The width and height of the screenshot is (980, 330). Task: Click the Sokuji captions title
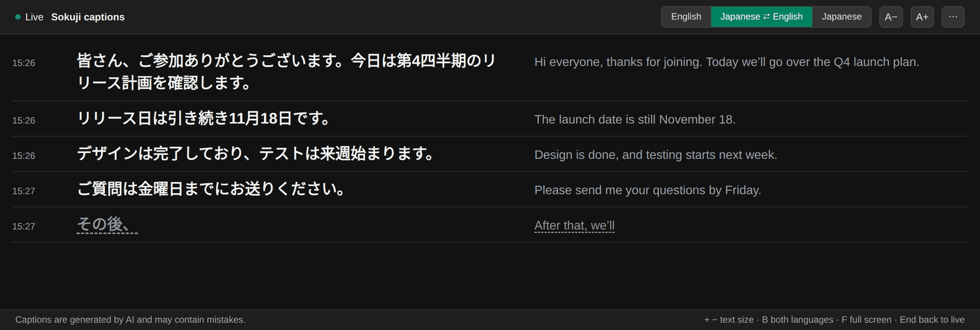click(88, 17)
